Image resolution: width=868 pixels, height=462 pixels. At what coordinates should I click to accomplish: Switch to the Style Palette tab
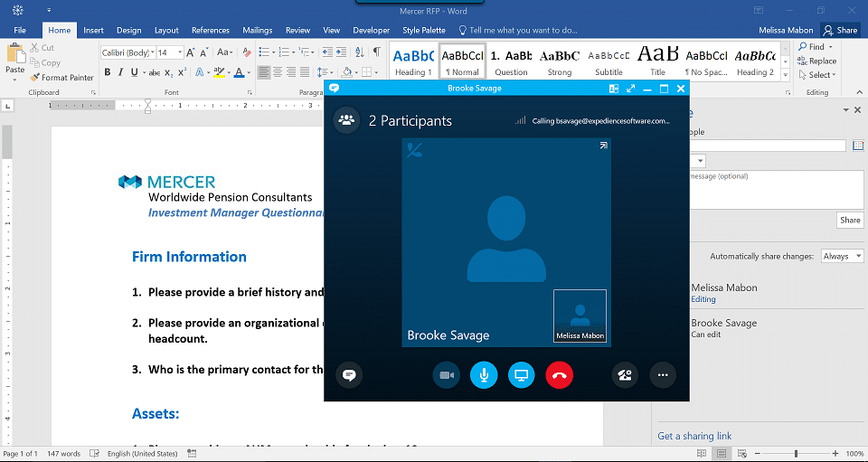tap(424, 31)
